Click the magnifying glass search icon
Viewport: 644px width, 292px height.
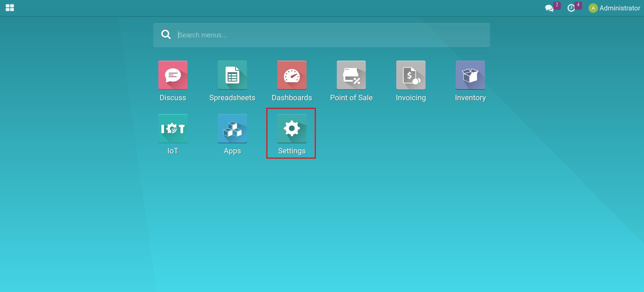tap(166, 35)
